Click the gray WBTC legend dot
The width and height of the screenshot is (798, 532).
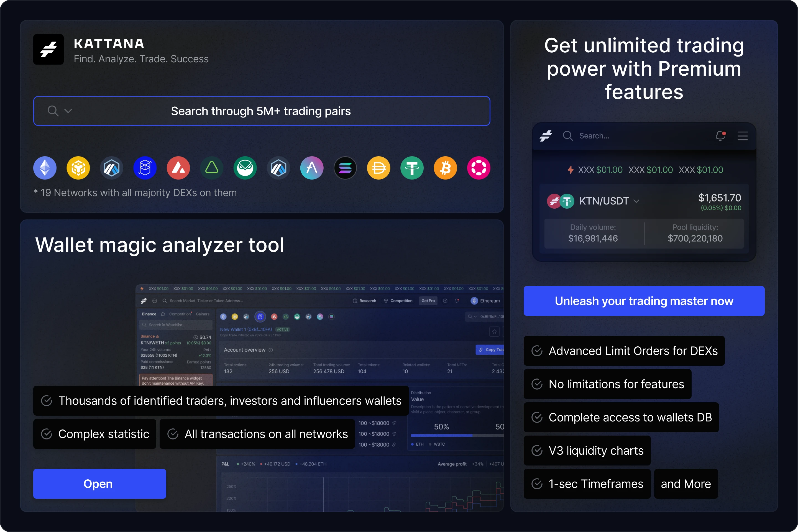(430, 444)
